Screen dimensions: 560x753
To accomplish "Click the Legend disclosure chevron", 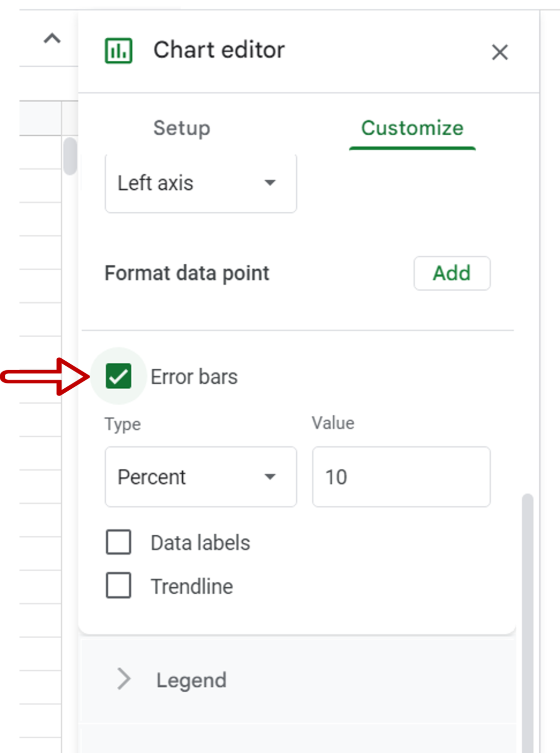I will point(123,679).
